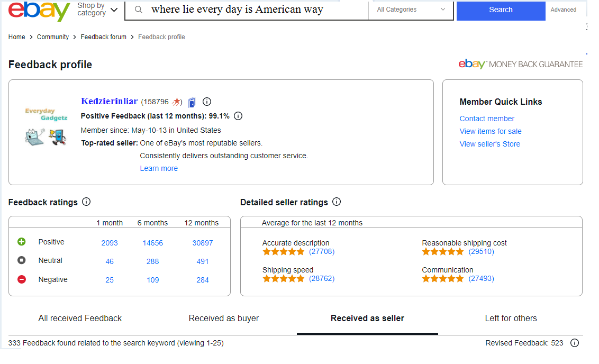
Task: Expand the Shop by category dropdown
Action: pos(97,10)
